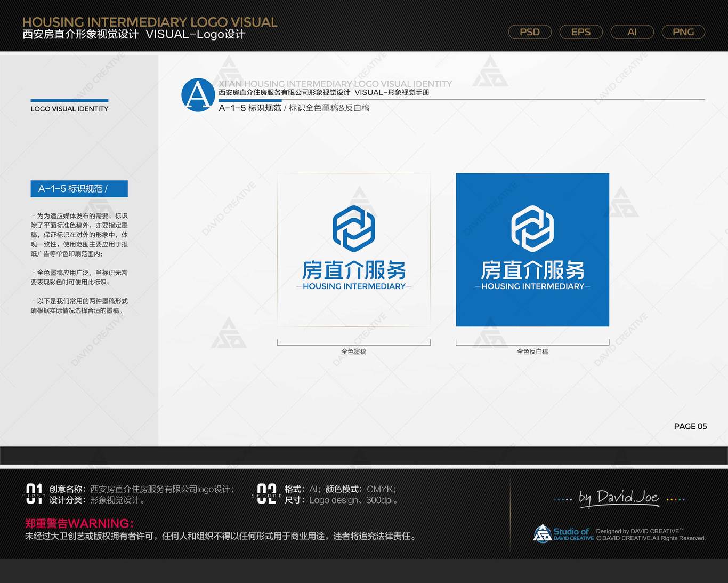Click the 'A-1-5 标识规范' section heading text
728x583 pixels.
pos(250,108)
